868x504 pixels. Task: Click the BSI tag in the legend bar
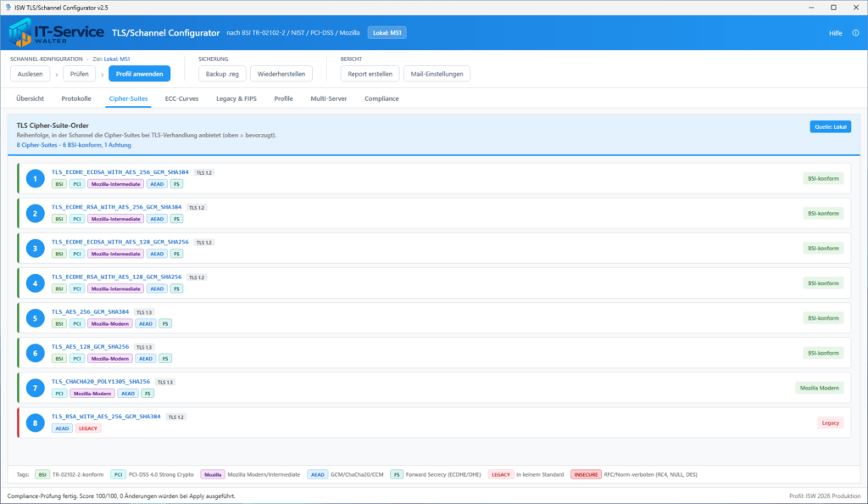click(x=42, y=474)
